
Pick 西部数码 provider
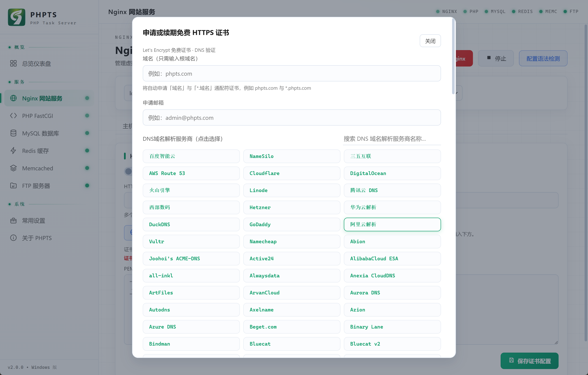pyautogui.click(x=191, y=207)
